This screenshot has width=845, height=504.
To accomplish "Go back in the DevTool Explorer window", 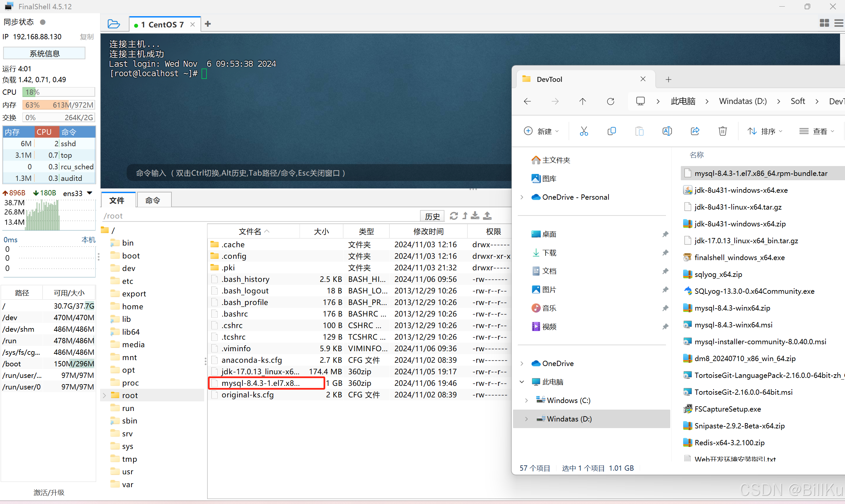I will tap(527, 101).
